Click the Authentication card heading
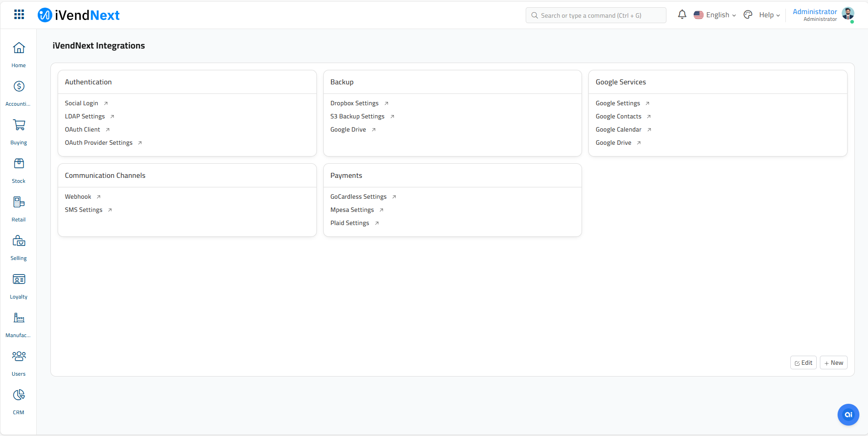Image resolution: width=868 pixels, height=436 pixels. click(88, 82)
